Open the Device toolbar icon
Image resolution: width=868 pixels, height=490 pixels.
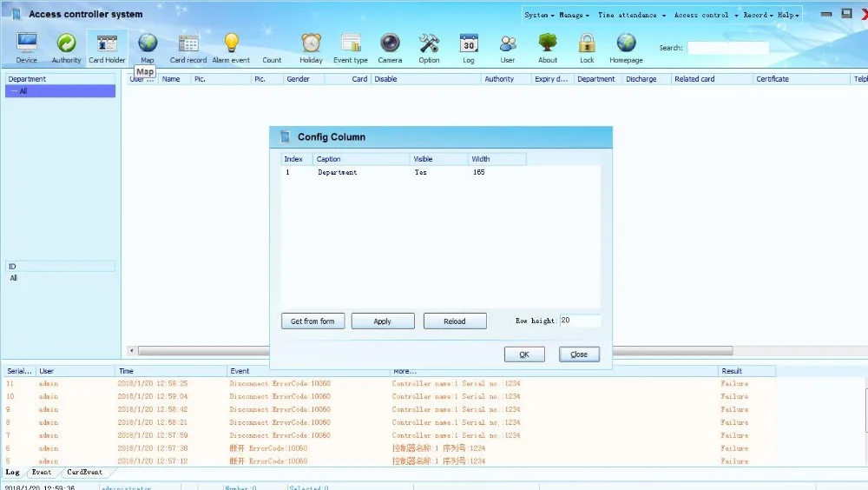click(x=26, y=48)
